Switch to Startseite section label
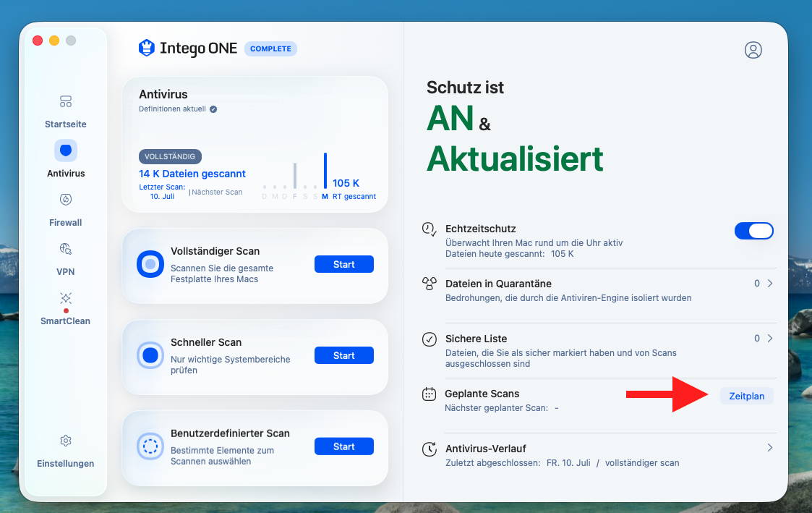The image size is (812, 513). pos(66,124)
